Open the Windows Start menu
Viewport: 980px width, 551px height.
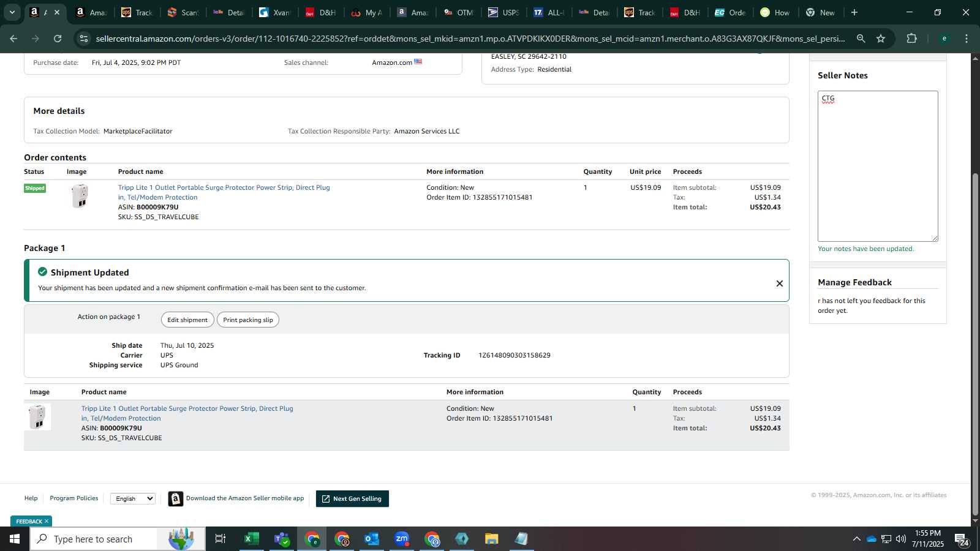click(15, 539)
